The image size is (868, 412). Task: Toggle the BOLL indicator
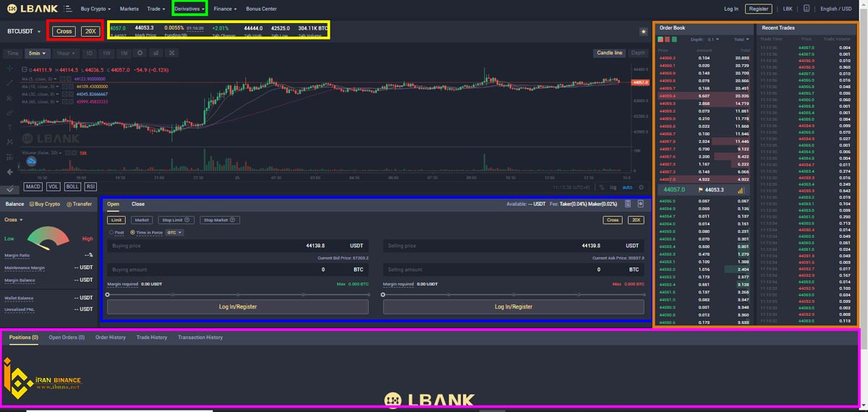(72, 186)
